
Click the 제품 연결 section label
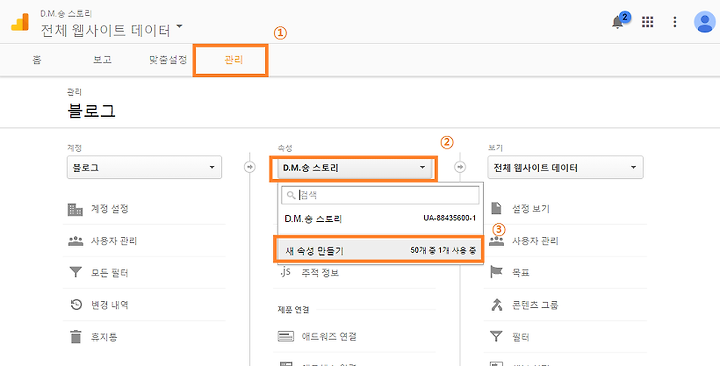click(293, 310)
